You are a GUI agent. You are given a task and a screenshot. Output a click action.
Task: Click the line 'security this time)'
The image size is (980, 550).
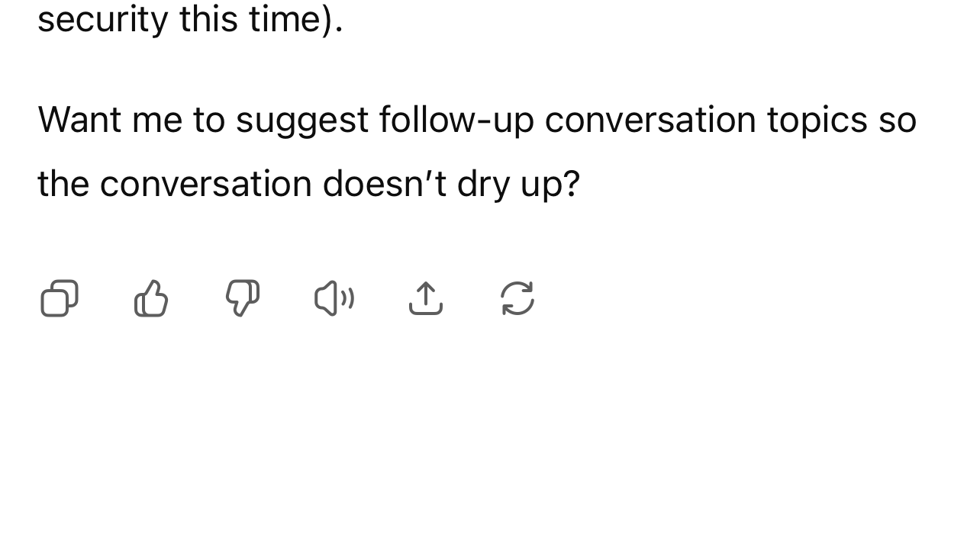click(189, 19)
